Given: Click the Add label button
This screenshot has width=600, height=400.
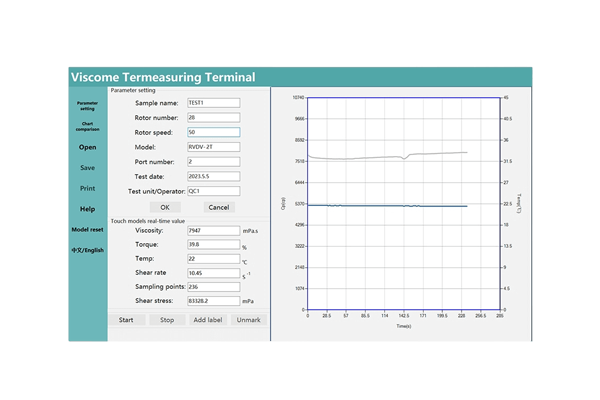Looking at the screenshot, I should point(207,320).
